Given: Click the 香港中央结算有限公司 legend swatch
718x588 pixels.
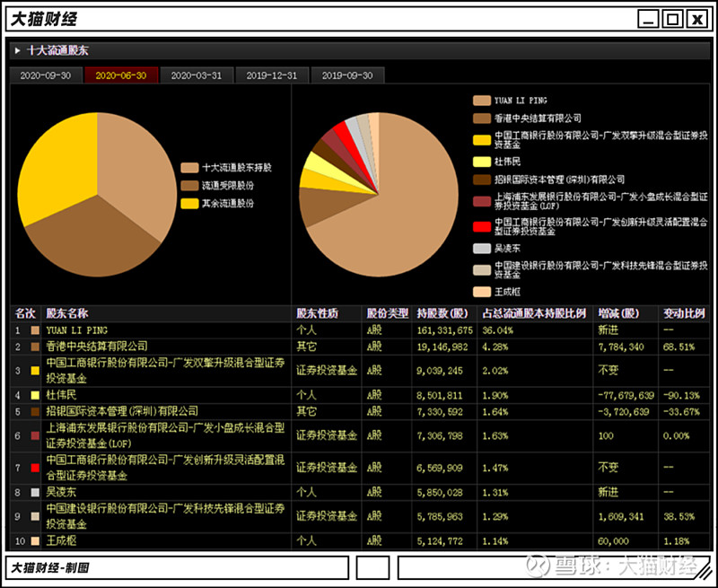Looking at the screenshot, I should coord(482,118).
